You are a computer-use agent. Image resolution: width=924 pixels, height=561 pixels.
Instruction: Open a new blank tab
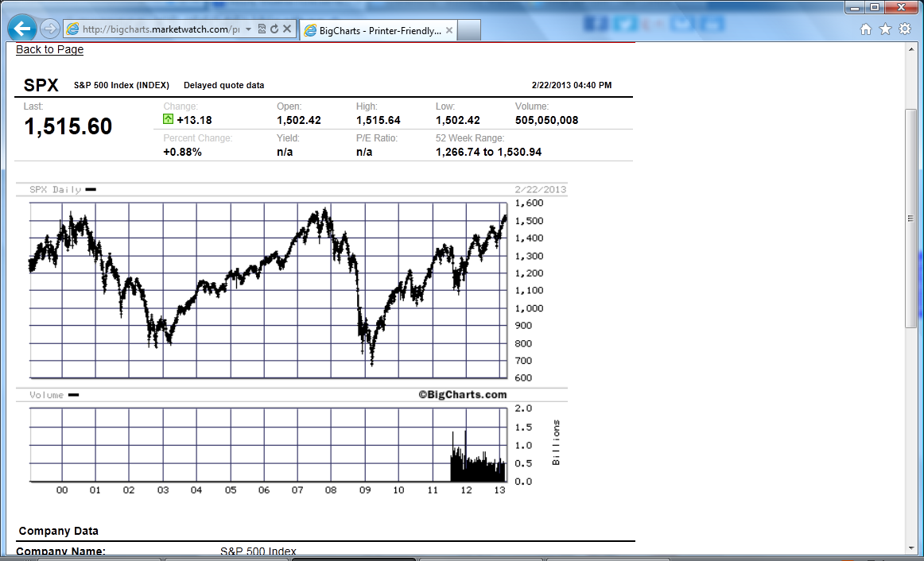(469, 31)
